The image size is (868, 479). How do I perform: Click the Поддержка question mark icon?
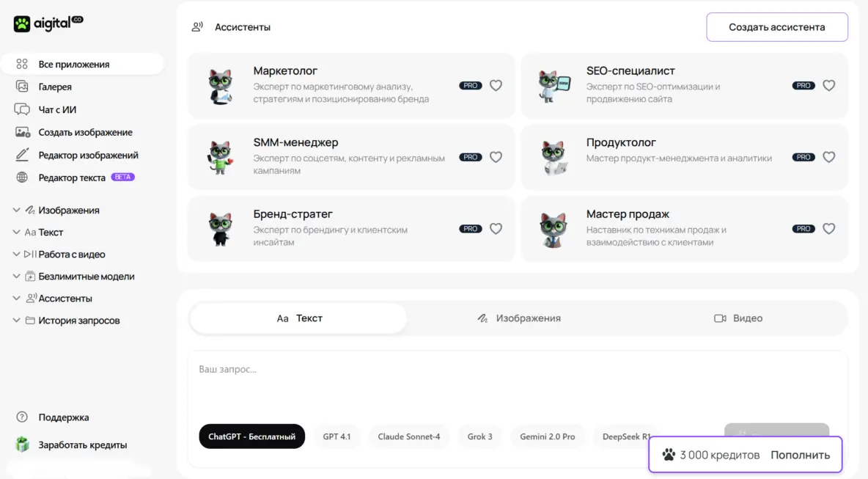point(23,417)
